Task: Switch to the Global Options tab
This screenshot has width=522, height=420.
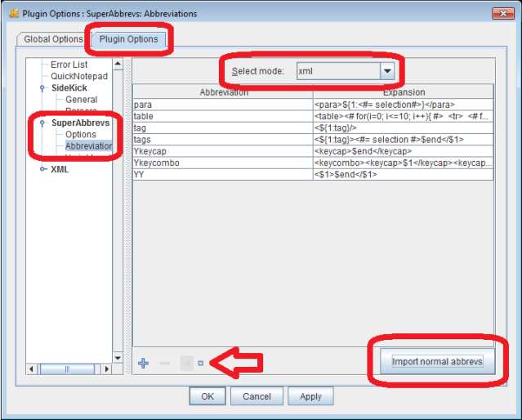Action: pos(53,39)
